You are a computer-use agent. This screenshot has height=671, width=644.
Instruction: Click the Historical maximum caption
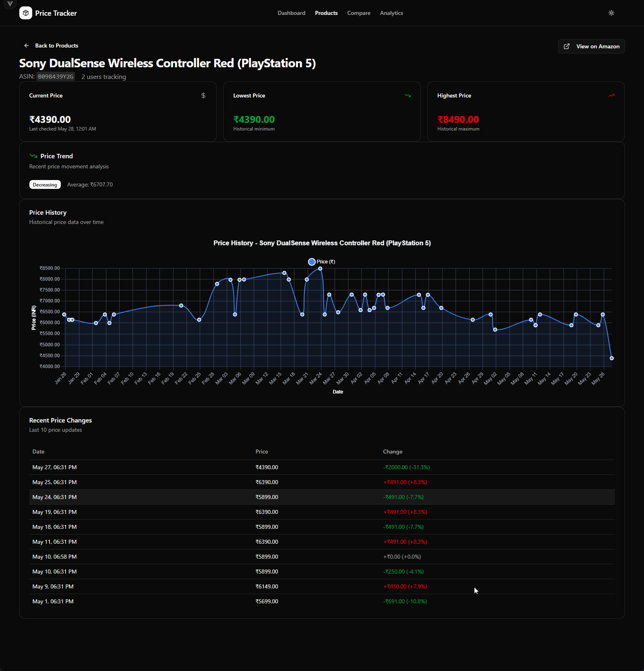[x=458, y=129]
